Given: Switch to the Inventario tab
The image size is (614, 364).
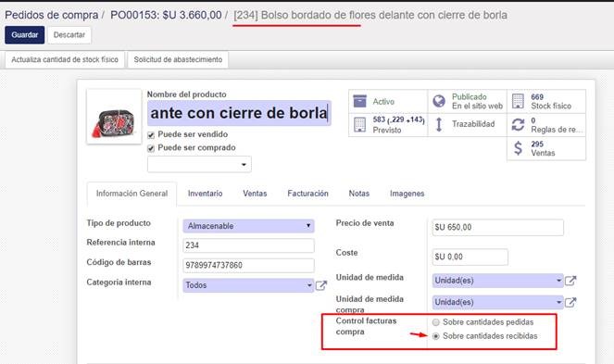Looking at the screenshot, I should coord(206,194).
